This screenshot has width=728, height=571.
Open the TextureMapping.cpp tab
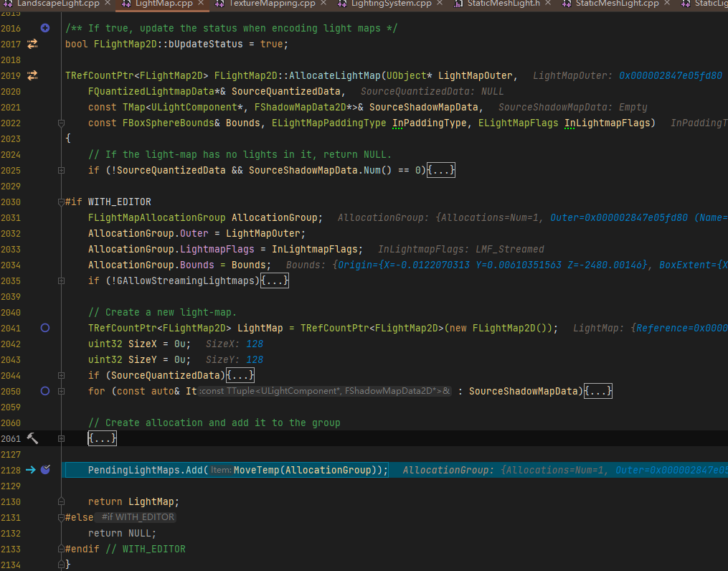pyautogui.click(x=272, y=4)
